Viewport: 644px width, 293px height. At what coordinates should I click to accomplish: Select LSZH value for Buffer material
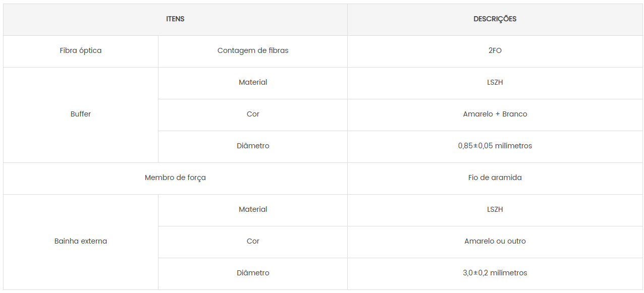pyautogui.click(x=495, y=83)
